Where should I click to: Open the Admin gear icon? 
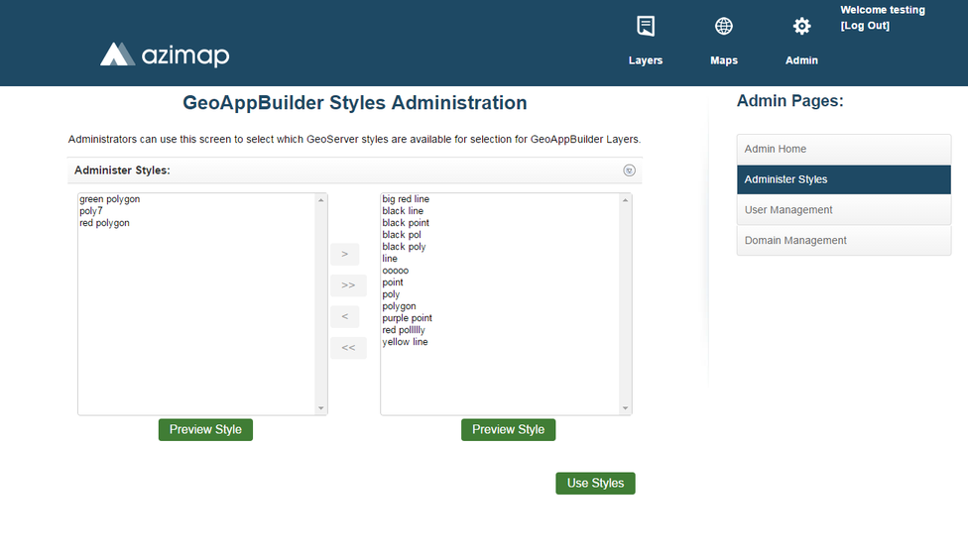pyautogui.click(x=801, y=27)
